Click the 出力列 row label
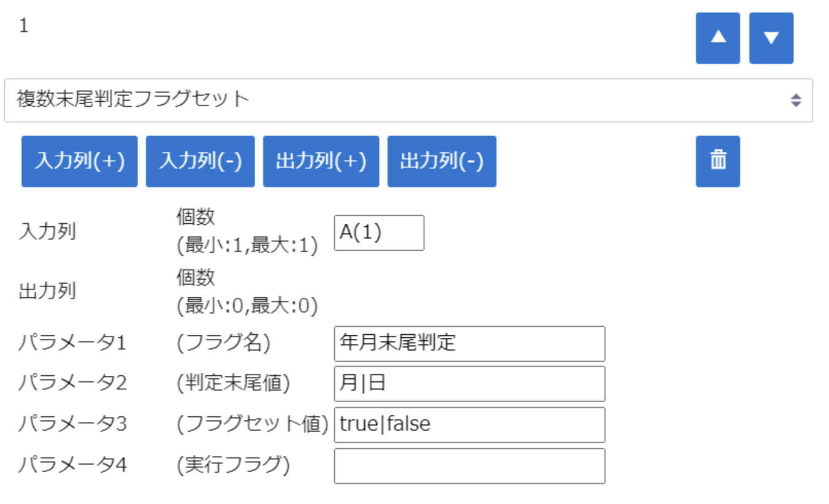Viewport: 829px width, 504px height. click(x=48, y=291)
